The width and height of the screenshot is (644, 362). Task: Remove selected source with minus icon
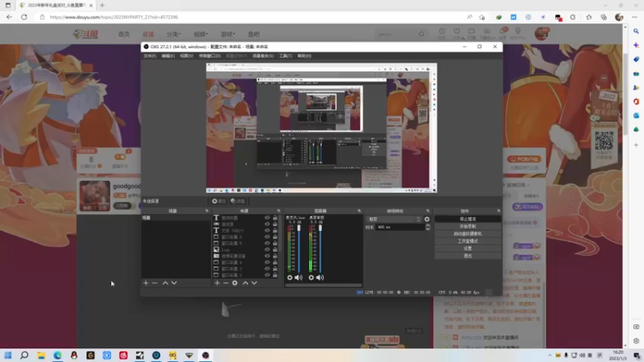tap(226, 283)
